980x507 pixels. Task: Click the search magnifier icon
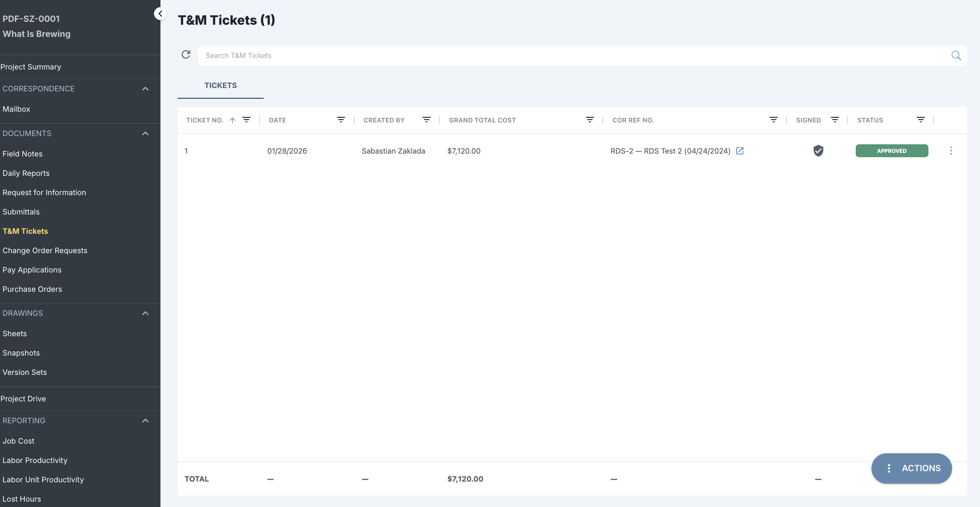click(956, 55)
